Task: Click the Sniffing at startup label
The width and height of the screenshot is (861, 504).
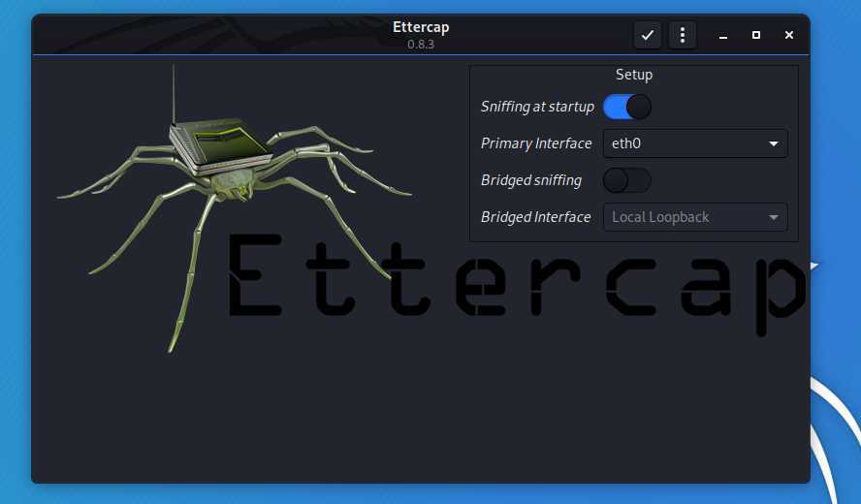Action: (537, 107)
